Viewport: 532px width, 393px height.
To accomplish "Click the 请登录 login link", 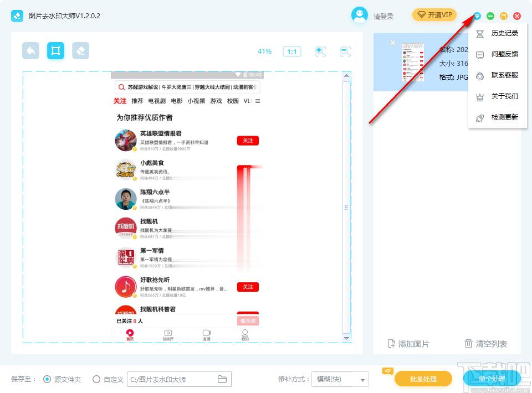I will (383, 16).
